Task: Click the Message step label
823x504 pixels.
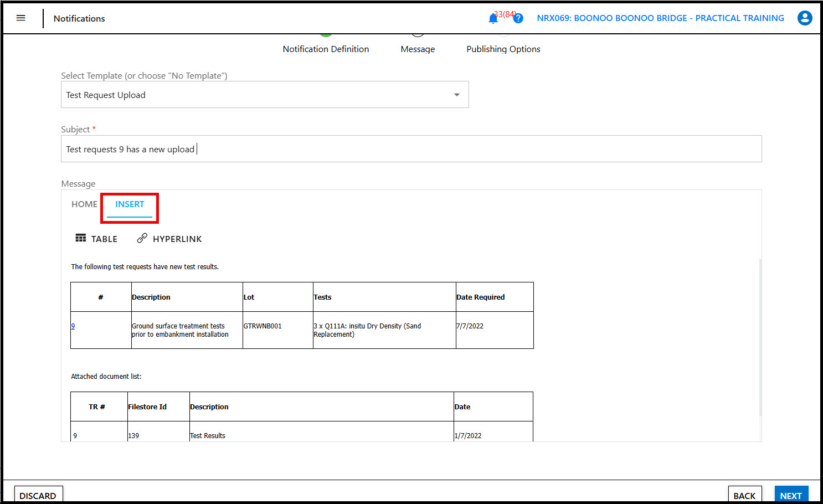Action: point(418,49)
